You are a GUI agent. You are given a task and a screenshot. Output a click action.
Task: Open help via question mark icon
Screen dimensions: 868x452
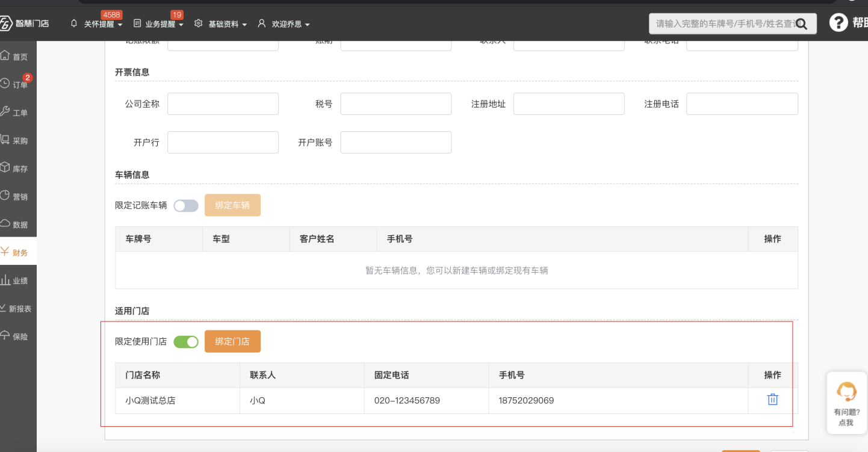[x=839, y=23]
